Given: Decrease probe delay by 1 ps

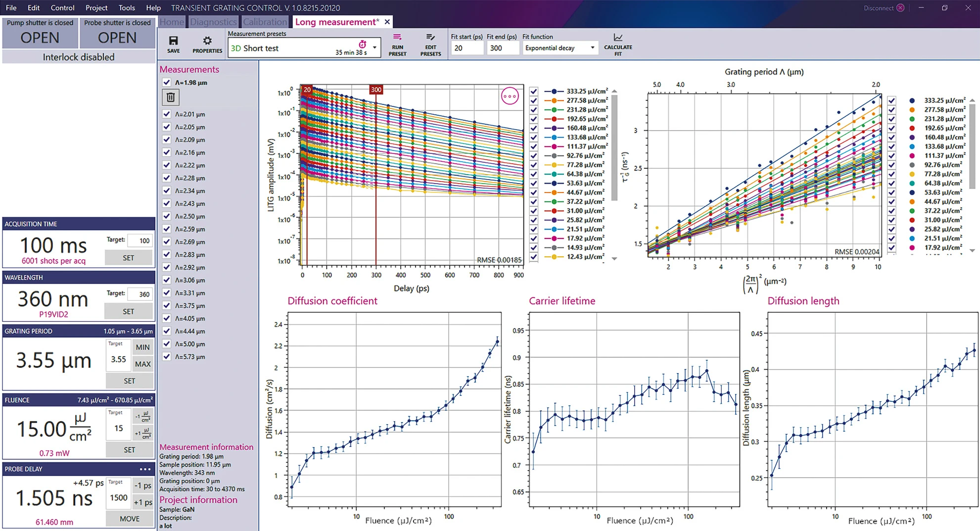Looking at the screenshot, I should pos(143,485).
